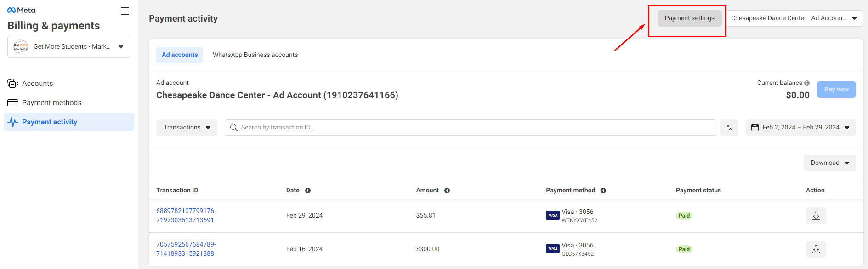Open Accounts in the sidebar
868x269 pixels.
tap(69, 84)
